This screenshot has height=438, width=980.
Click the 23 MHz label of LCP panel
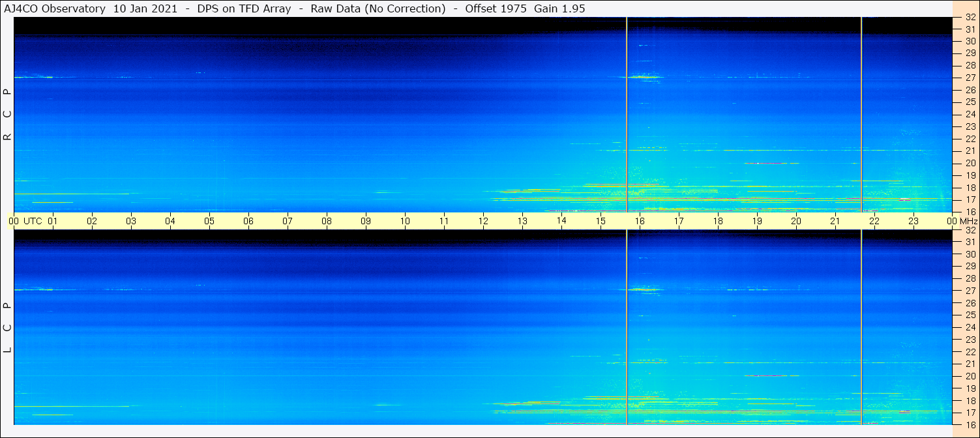970,340
